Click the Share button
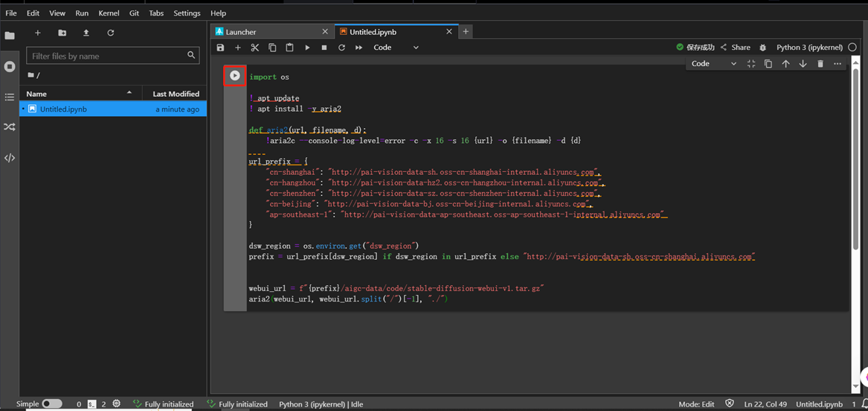The image size is (868, 411). click(735, 48)
